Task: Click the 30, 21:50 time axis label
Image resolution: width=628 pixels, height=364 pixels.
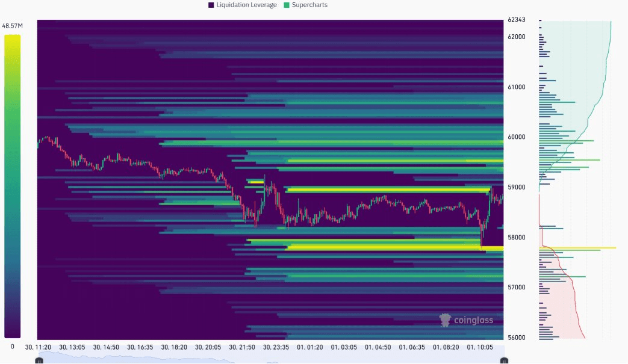Action: (242, 347)
